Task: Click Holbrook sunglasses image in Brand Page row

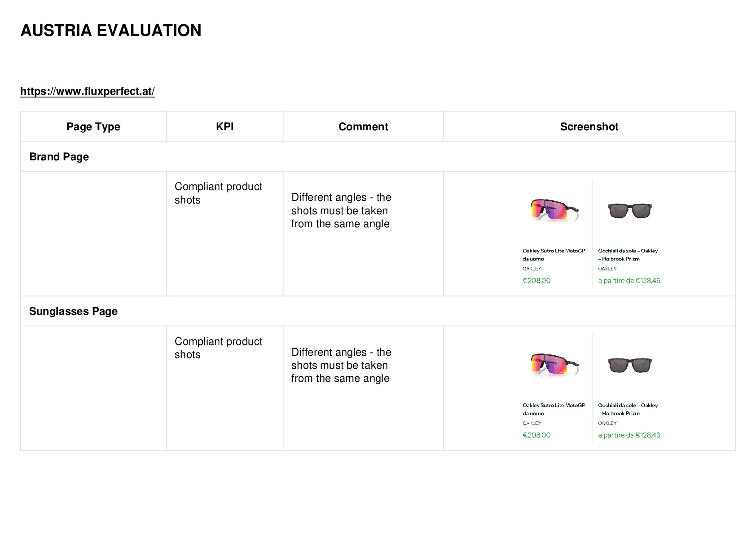Action: (x=629, y=210)
